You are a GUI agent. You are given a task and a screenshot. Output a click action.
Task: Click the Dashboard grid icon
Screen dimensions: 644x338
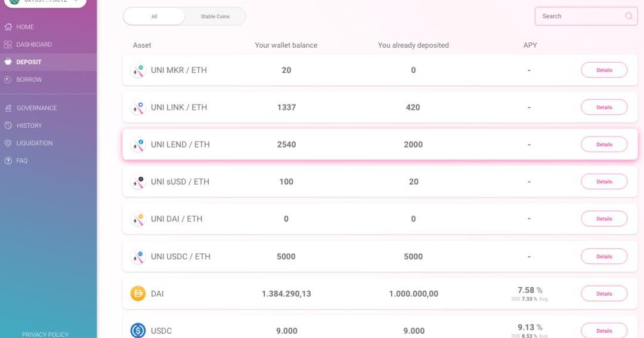pyautogui.click(x=8, y=45)
